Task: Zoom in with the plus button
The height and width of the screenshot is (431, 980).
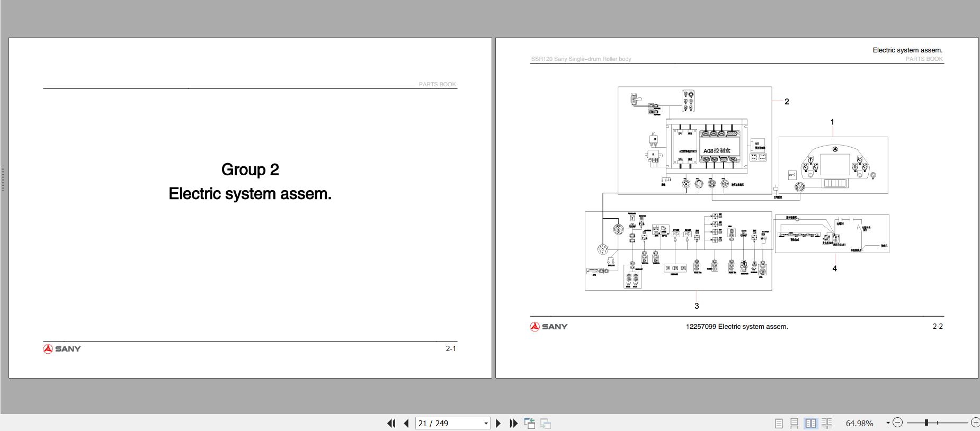Action: pos(975,423)
